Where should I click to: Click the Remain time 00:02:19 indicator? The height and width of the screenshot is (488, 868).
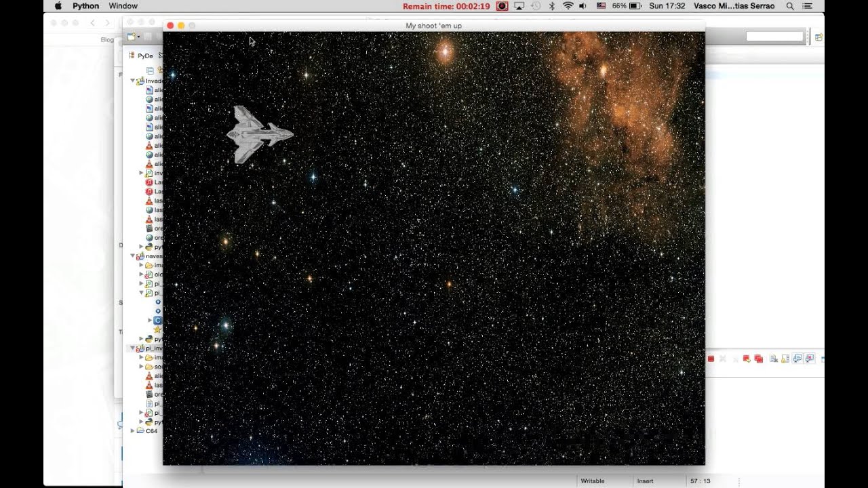coord(446,5)
